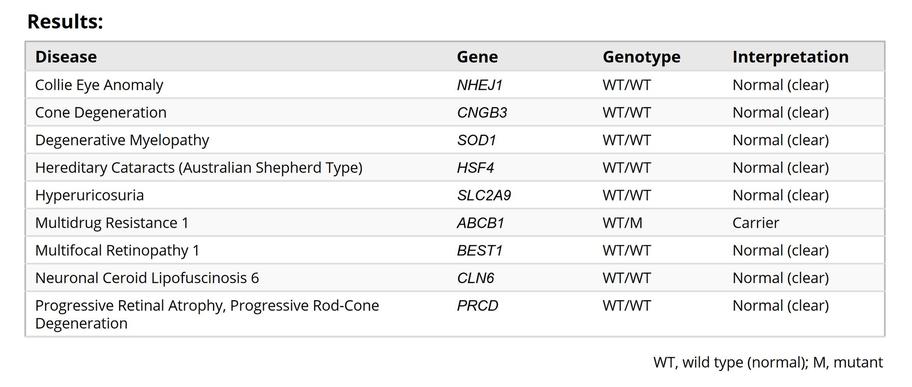Click the Gene column header
This screenshot has width=912, height=387.
pos(477,57)
